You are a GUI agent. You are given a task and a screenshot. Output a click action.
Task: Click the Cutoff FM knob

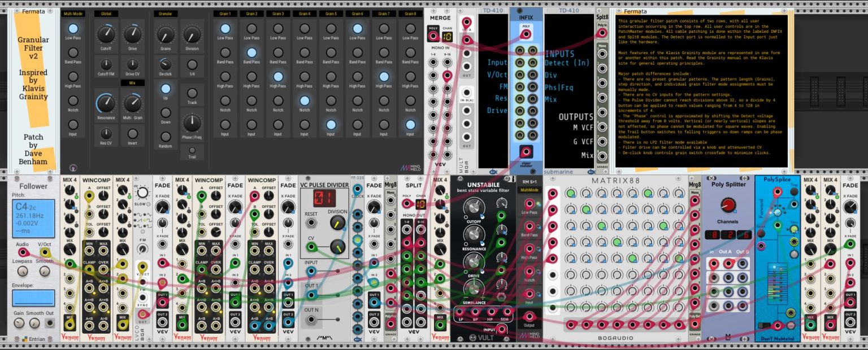(106, 64)
